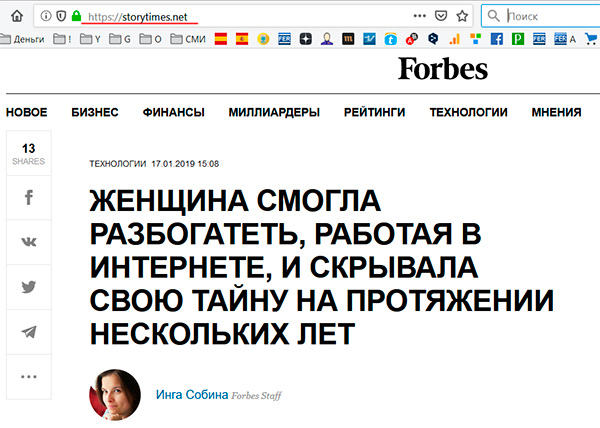Click the green padlock security icon
Image resolution: width=600 pixels, height=428 pixels.
point(76,16)
